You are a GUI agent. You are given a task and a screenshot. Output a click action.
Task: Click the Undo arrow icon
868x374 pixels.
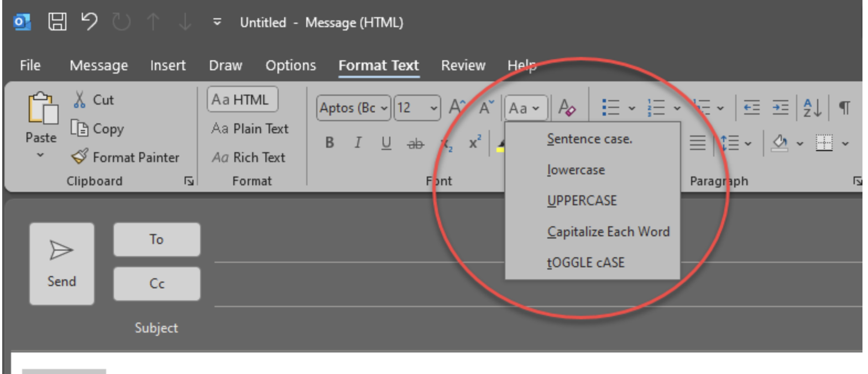pyautogui.click(x=89, y=22)
